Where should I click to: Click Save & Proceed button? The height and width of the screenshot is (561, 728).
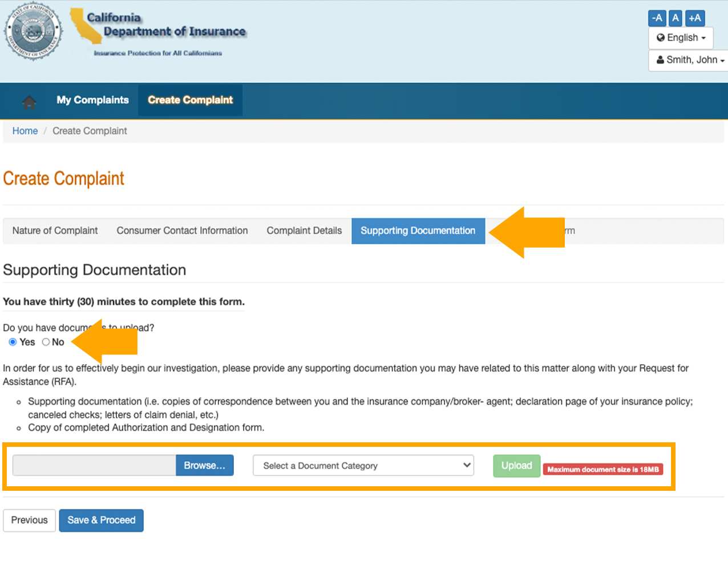[x=102, y=520]
